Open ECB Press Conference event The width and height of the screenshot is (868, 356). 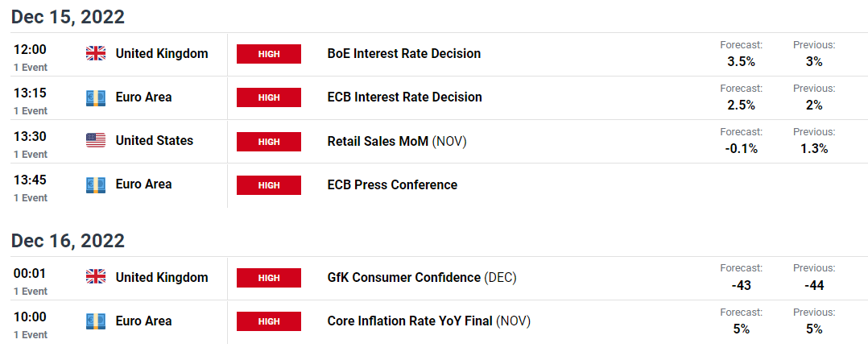(392, 185)
